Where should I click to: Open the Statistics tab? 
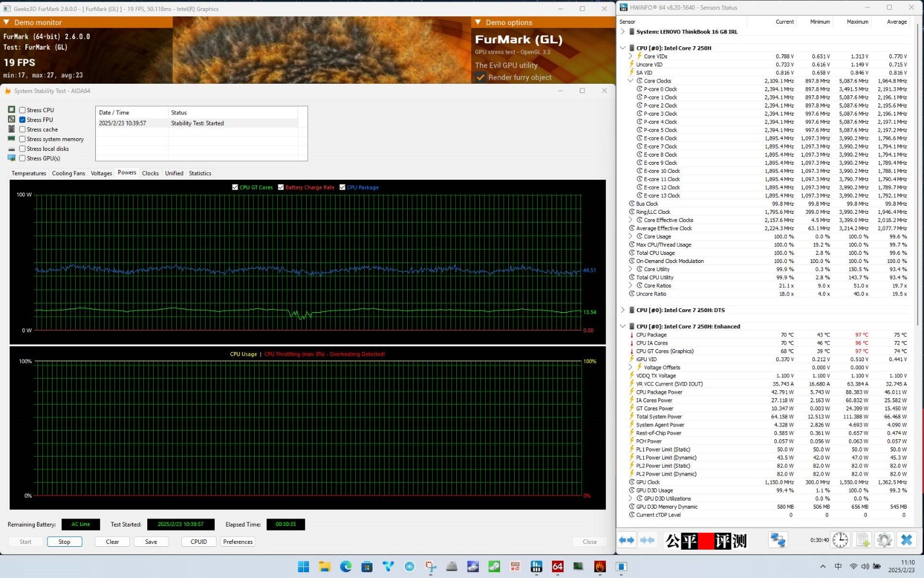click(x=200, y=173)
